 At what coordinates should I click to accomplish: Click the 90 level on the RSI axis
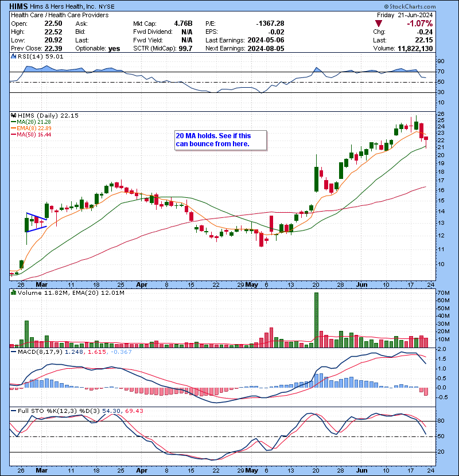click(441, 61)
